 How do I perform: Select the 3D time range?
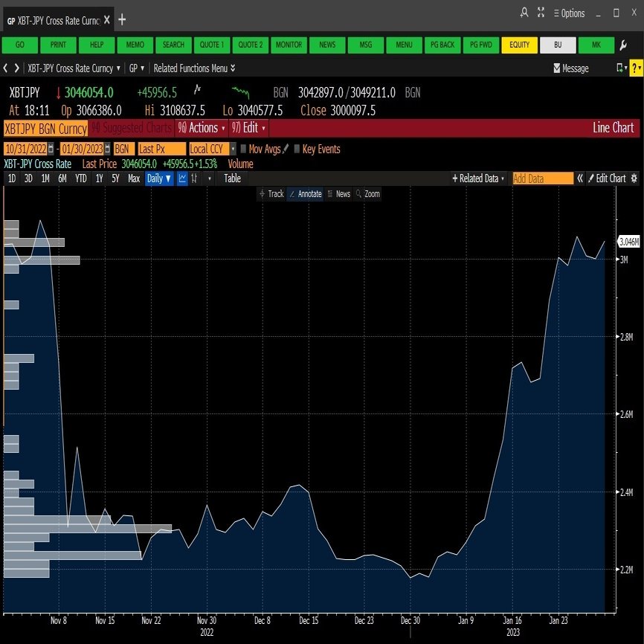[28, 178]
